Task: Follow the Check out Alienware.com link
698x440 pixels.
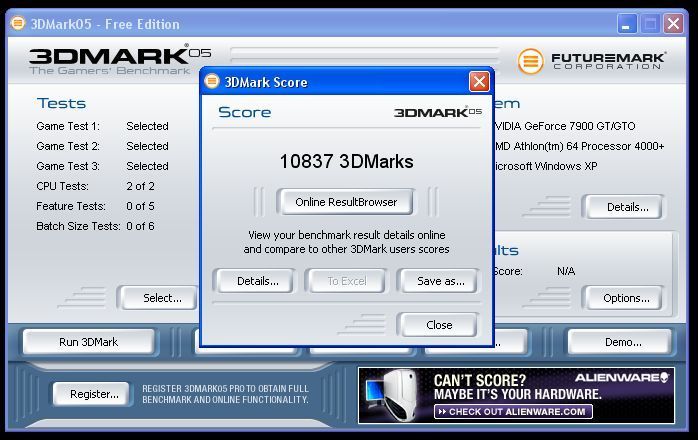Action: point(513,411)
